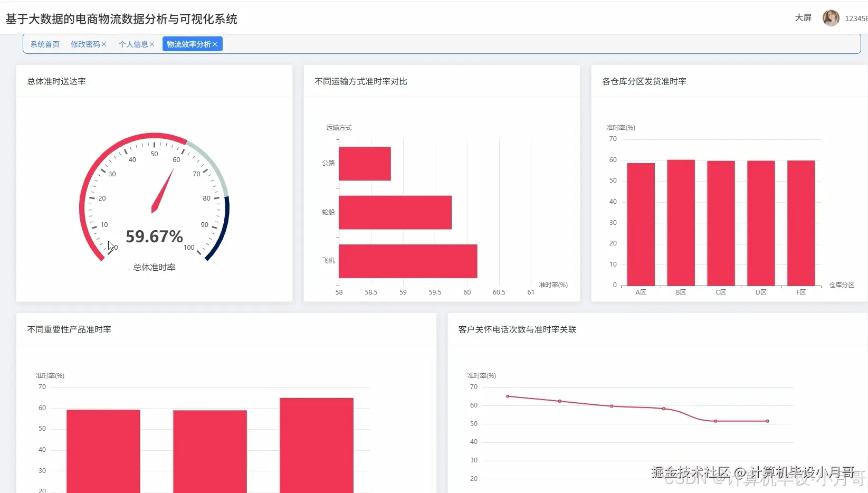Click the first point on the line chart
The image size is (868, 493).
[x=508, y=396]
